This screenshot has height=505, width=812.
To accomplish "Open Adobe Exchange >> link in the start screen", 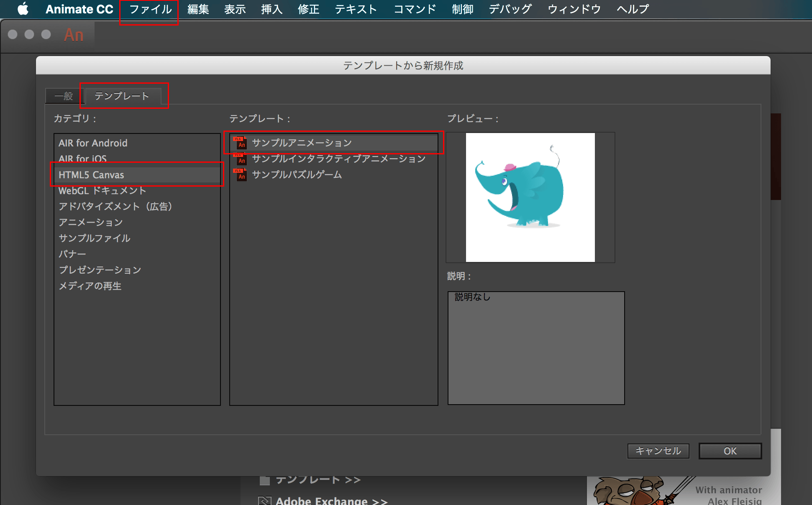I will (331, 500).
